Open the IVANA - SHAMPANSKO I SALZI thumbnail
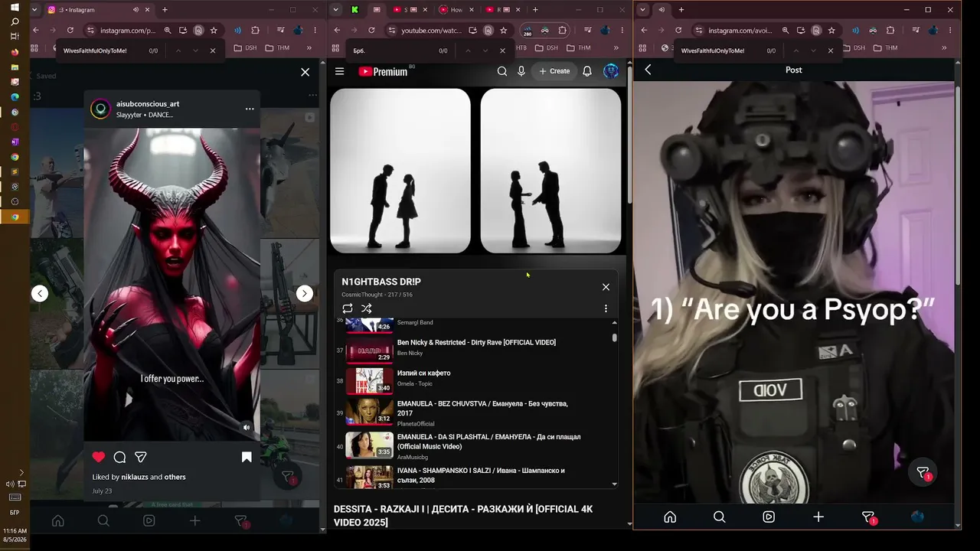The image size is (980, 551). (x=369, y=477)
